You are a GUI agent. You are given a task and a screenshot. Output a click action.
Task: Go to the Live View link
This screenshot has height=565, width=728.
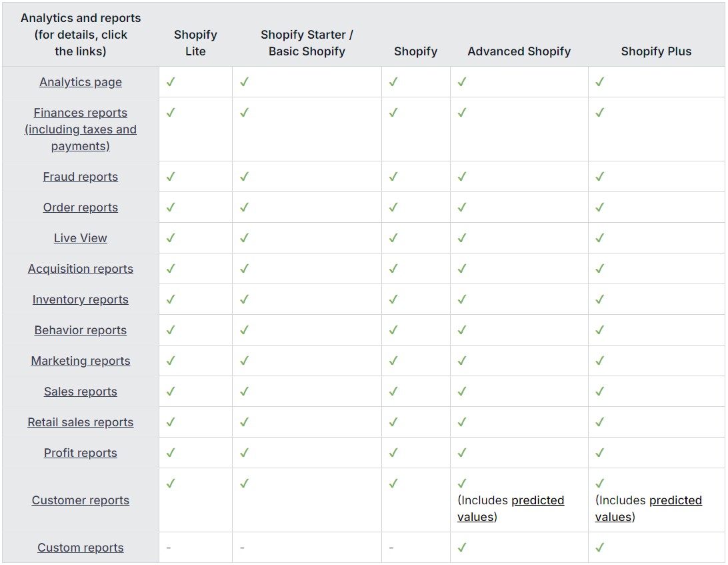pos(80,238)
